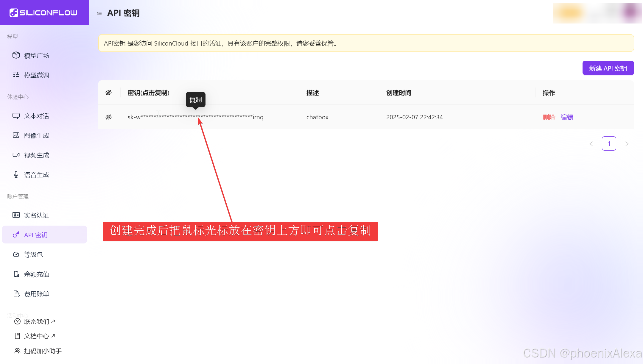Click 删除 link for chatbox key
Viewport: 643px width, 364px height.
pyautogui.click(x=549, y=117)
